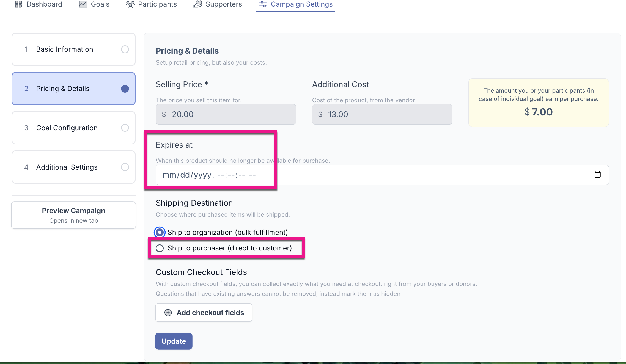Click the Selling Price input field
626x364 pixels.
tap(226, 114)
